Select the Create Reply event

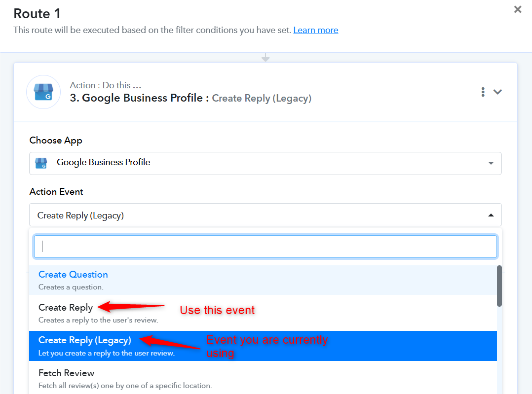coord(263,313)
